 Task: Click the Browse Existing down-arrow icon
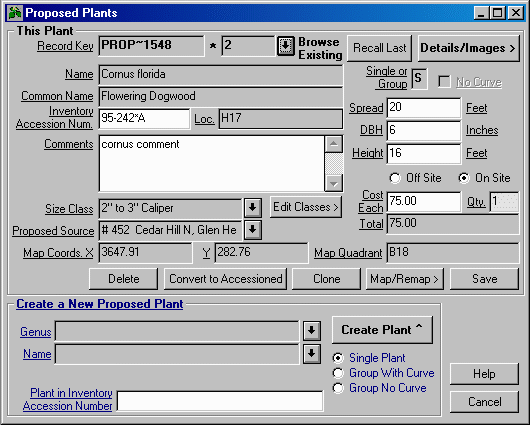click(286, 45)
